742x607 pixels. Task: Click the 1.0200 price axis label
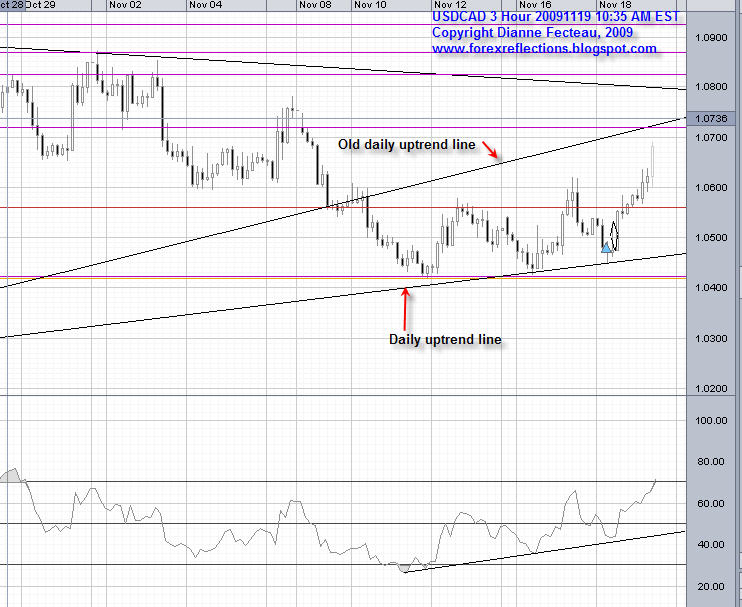tap(711, 388)
